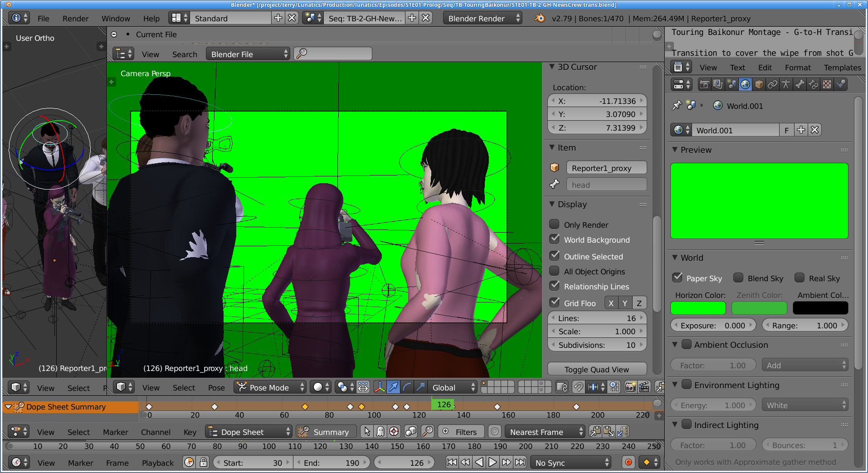The width and height of the screenshot is (868, 473).
Task: Uncheck World Background display option
Action: [x=554, y=239]
